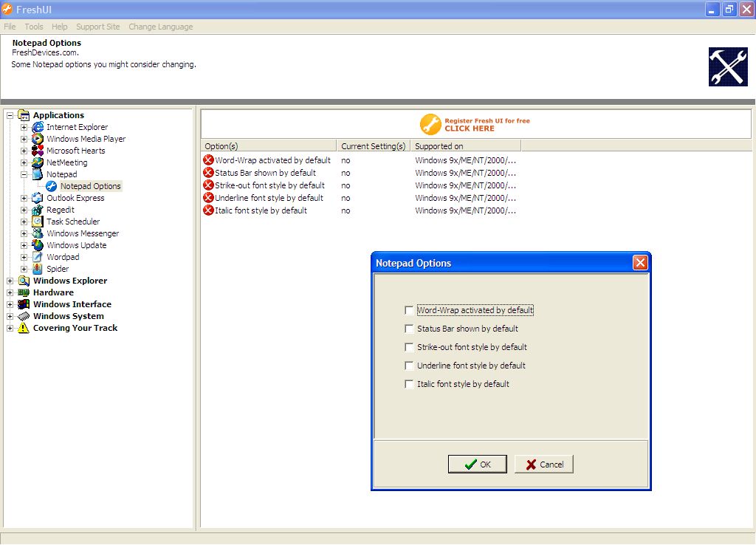Collapse the Notepad tree node
This screenshot has width=756, height=545.
tap(24, 174)
